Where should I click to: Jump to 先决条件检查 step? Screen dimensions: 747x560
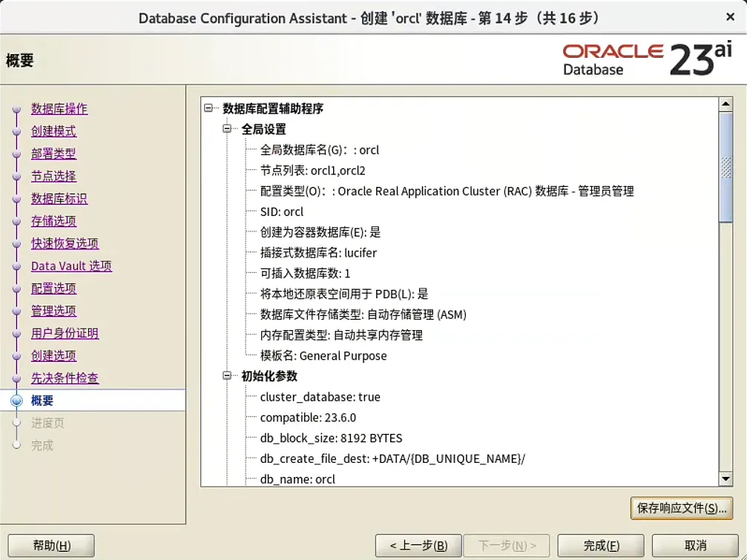[x=65, y=378]
